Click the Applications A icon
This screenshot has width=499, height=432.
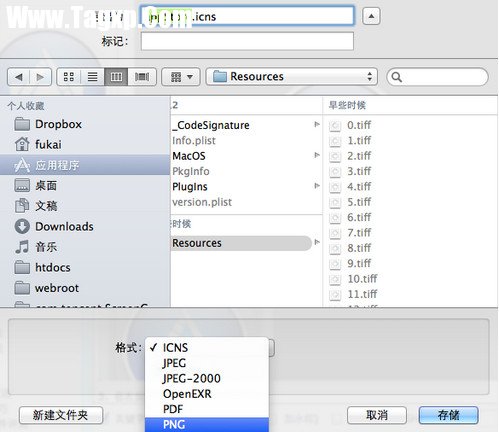(22, 165)
